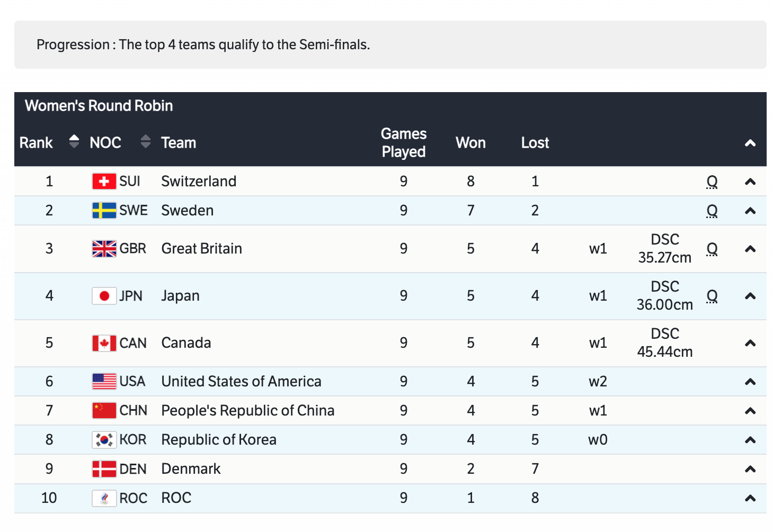Click the Q qualified marker for Japan
The image size is (773, 532).
(x=712, y=296)
